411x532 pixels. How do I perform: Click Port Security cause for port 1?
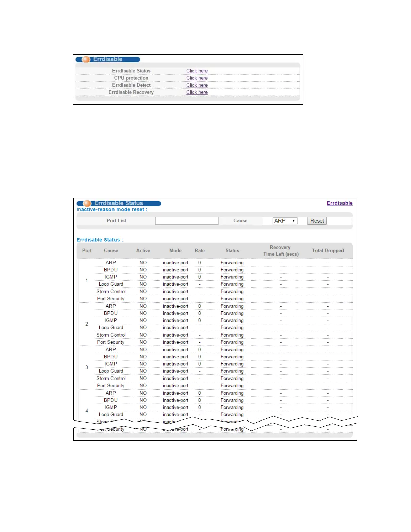tap(111, 299)
